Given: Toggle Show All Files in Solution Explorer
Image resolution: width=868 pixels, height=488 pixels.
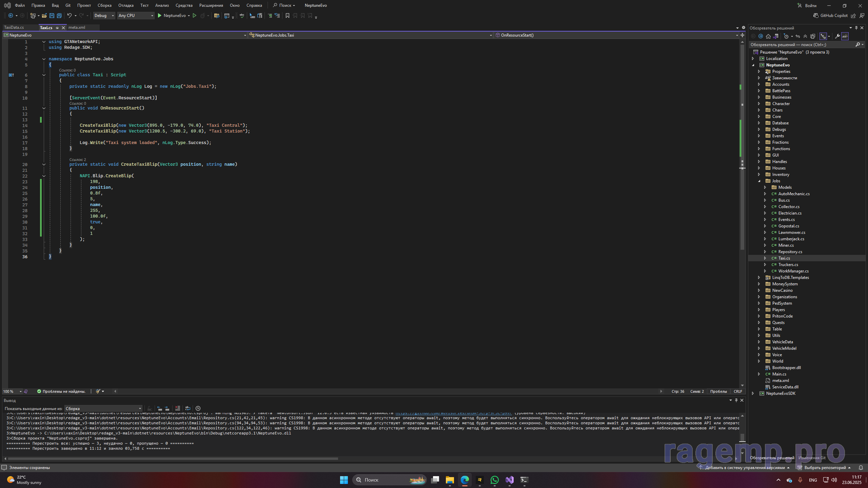Looking at the screenshot, I should [813, 36].
